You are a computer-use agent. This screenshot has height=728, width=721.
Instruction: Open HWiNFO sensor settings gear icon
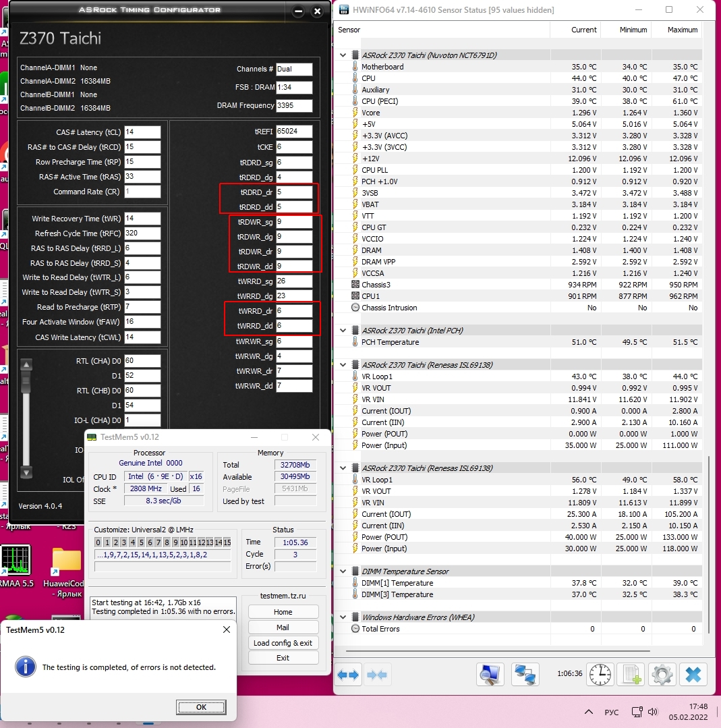click(x=662, y=675)
